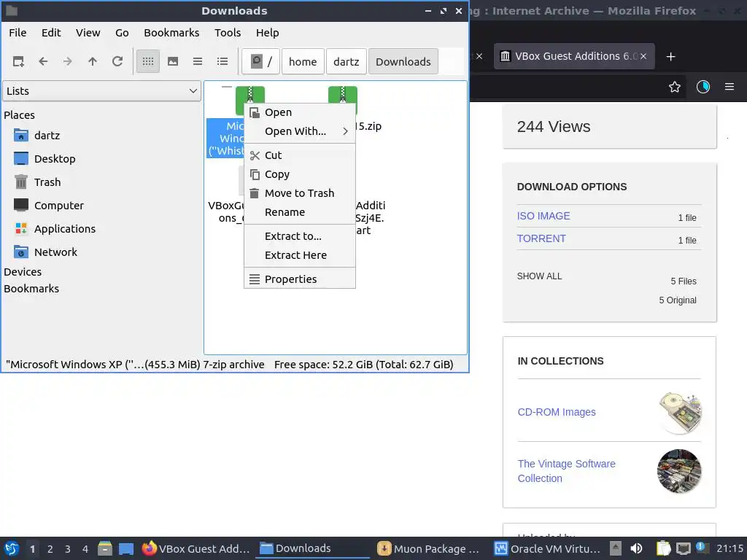Open the Lubuntu start menu
The width and height of the screenshot is (747, 560).
point(12,548)
